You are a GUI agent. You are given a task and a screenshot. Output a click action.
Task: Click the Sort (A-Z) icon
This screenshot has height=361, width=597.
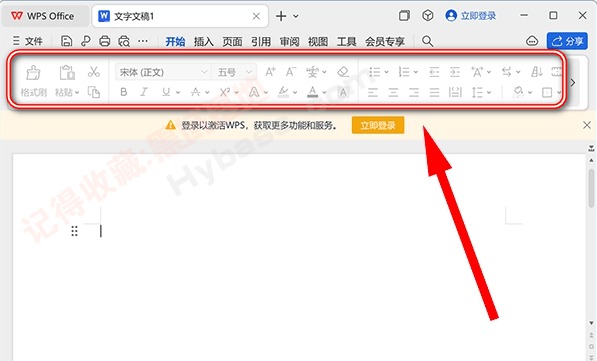pyautogui.click(x=537, y=72)
